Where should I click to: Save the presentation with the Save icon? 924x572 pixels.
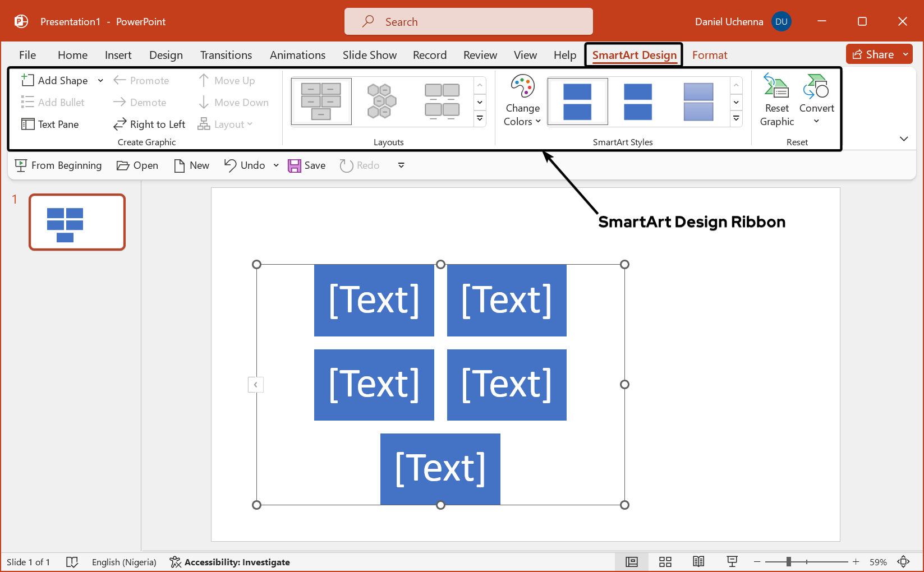click(x=295, y=165)
